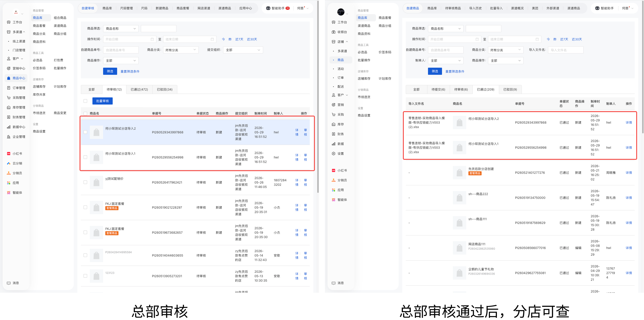Click 采购管理 cart icon in left window
Viewport: 644px width, 320px height.
point(8,98)
